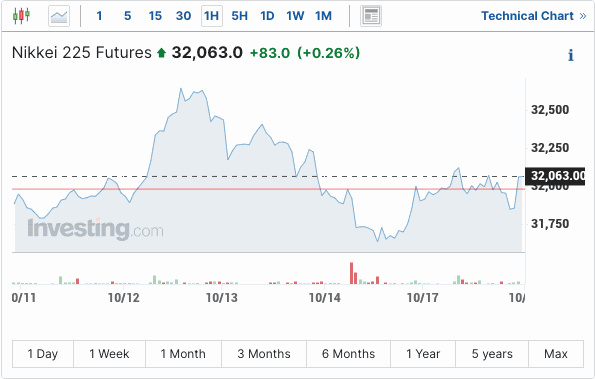Select the 15 minute interval

[155, 16]
